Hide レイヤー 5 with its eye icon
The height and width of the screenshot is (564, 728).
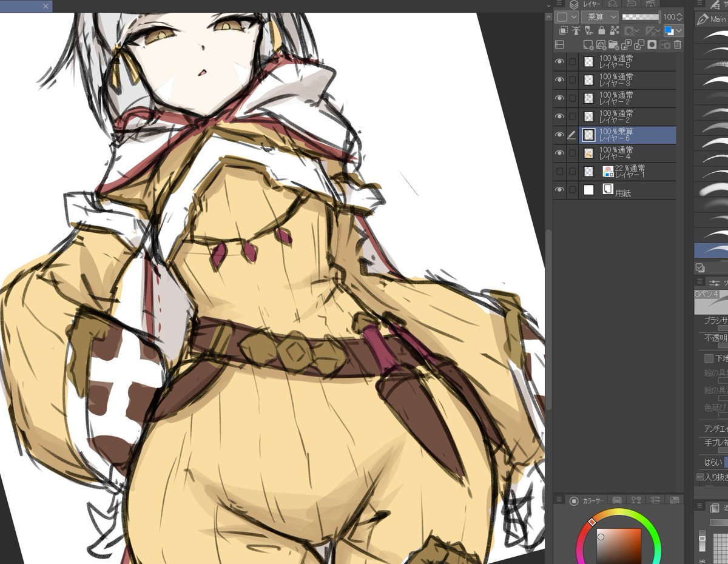coord(559,62)
